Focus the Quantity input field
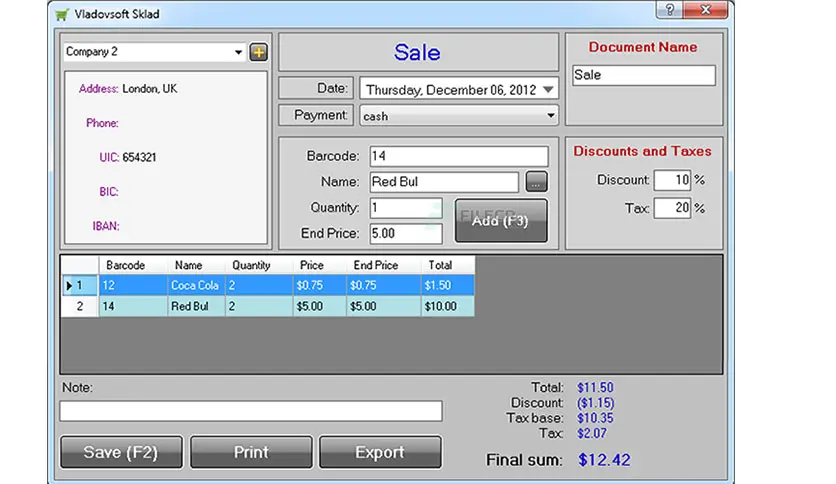The image size is (836, 484). [405, 208]
